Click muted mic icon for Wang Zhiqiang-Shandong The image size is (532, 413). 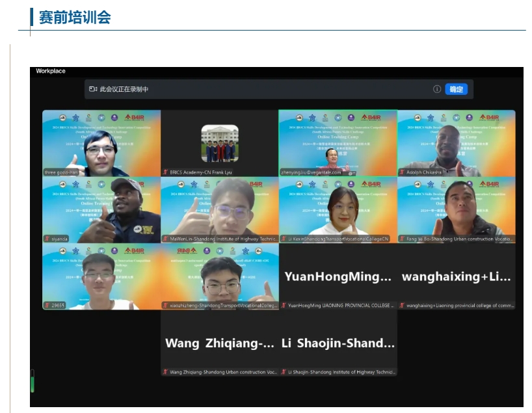point(165,372)
